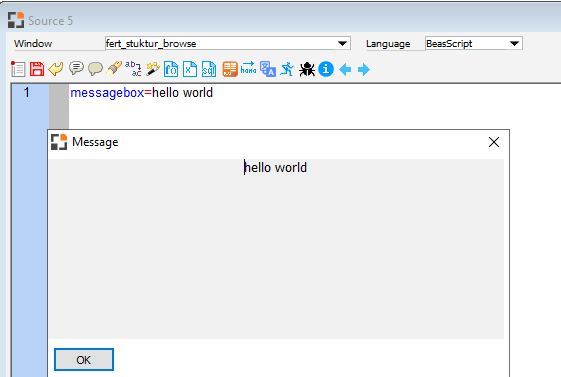Click the yellow undo arrow icon
Viewport: 561px width, 377px height.
[x=56, y=69]
